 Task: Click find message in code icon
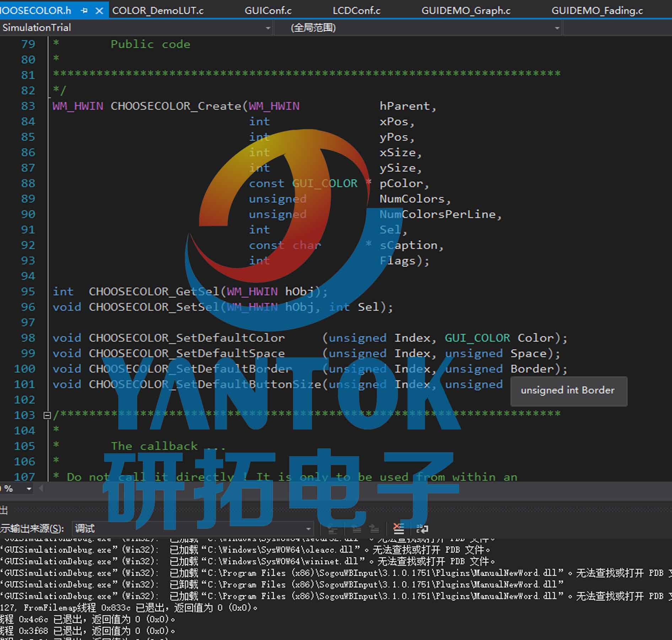[332, 529]
